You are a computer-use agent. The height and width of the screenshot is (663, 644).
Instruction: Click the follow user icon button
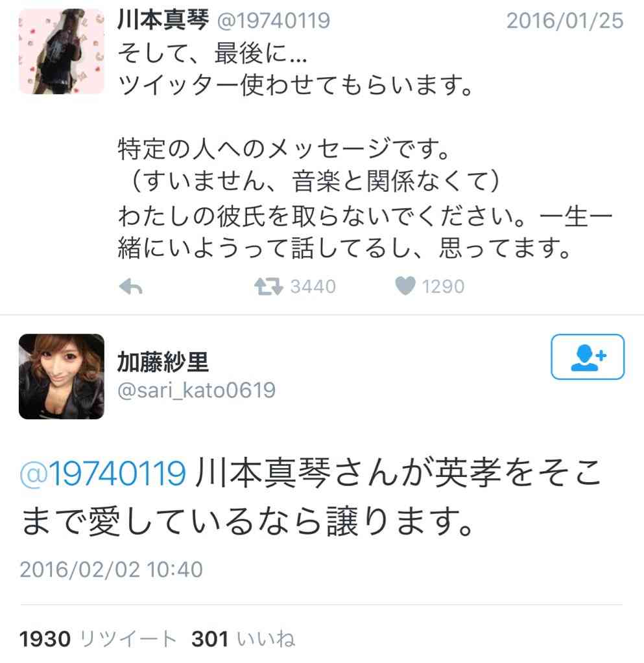coord(588,357)
